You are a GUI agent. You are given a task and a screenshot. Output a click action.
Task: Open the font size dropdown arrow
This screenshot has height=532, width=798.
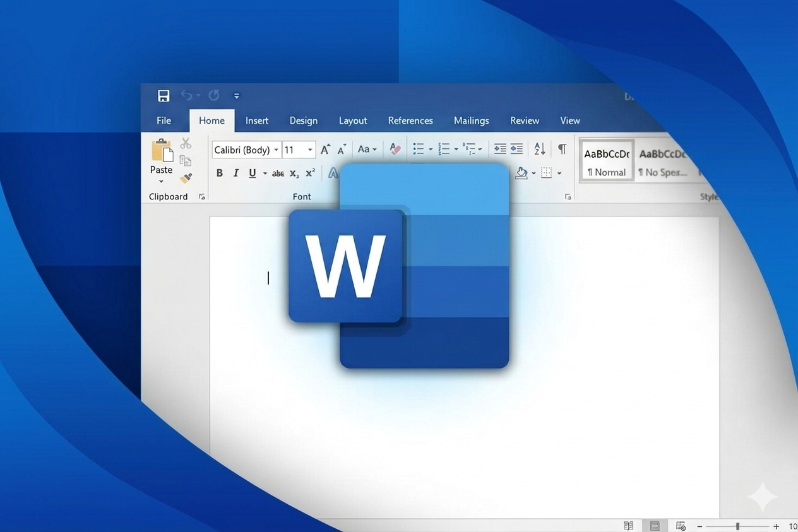pyautogui.click(x=310, y=150)
